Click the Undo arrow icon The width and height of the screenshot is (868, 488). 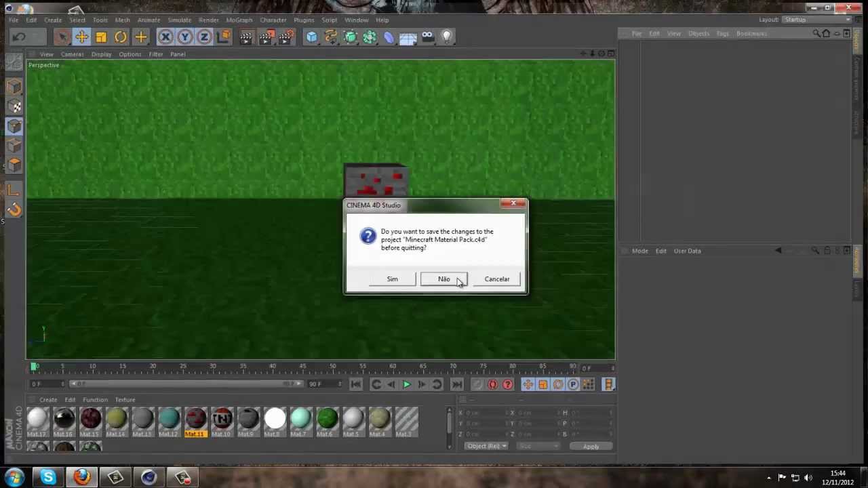pyautogui.click(x=19, y=37)
